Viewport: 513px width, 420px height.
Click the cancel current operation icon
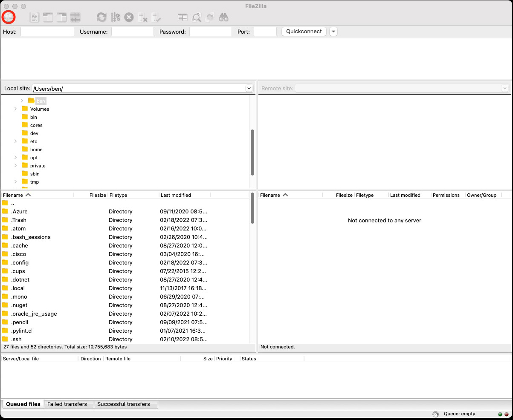coord(129,17)
